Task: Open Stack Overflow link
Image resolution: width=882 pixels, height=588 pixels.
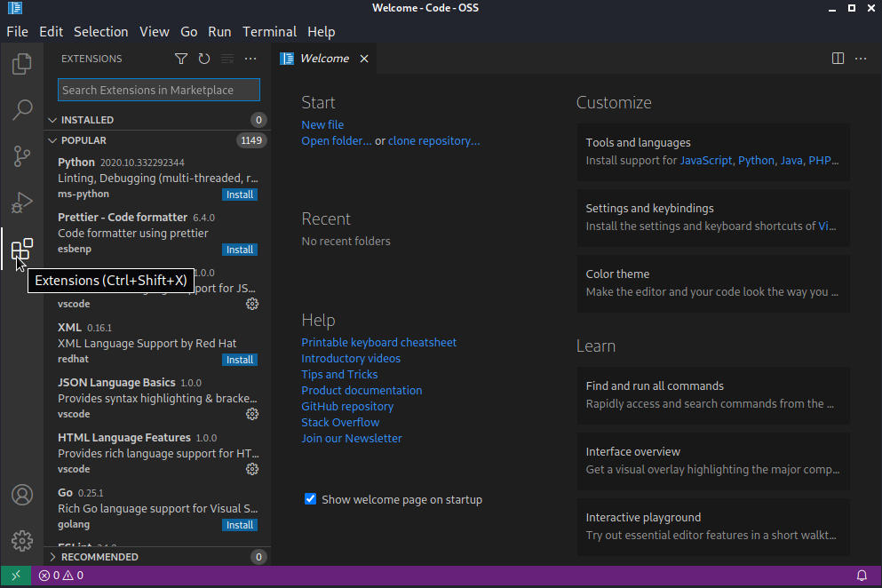Action: pos(340,422)
